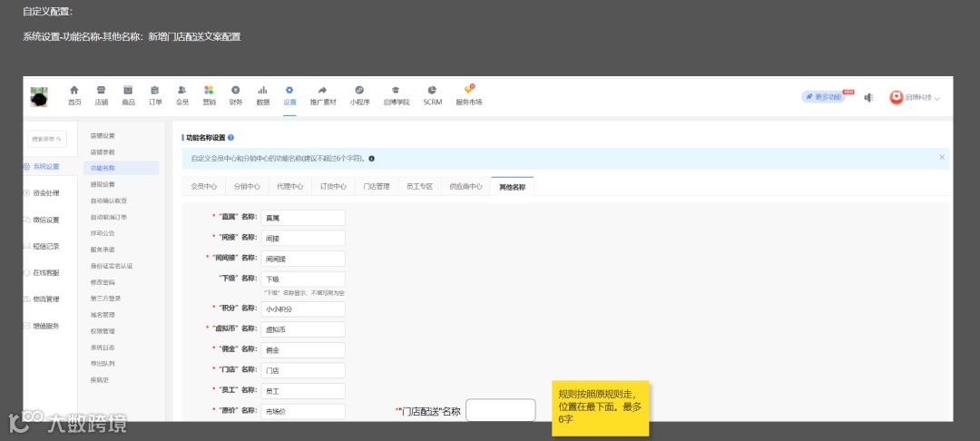Click the "佣金" 名称 input field
Image resolution: width=980 pixels, height=441 pixels.
[x=303, y=349]
